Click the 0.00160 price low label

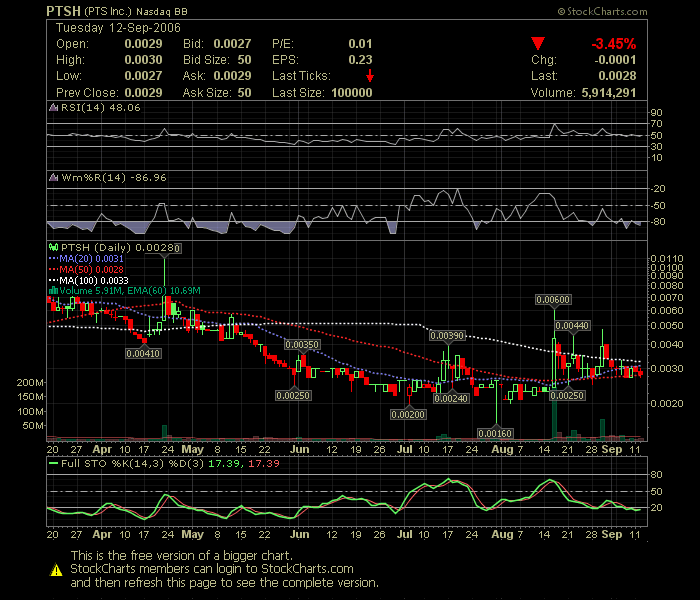pyautogui.click(x=496, y=433)
